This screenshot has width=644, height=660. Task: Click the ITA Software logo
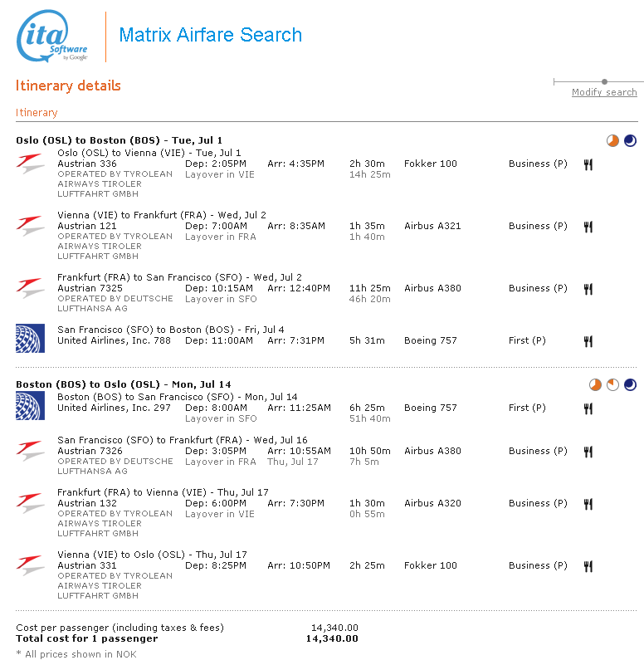point(51,36)
